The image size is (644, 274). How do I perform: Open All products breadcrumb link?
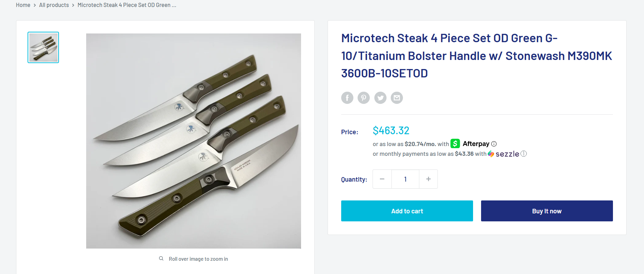point(54,5)
